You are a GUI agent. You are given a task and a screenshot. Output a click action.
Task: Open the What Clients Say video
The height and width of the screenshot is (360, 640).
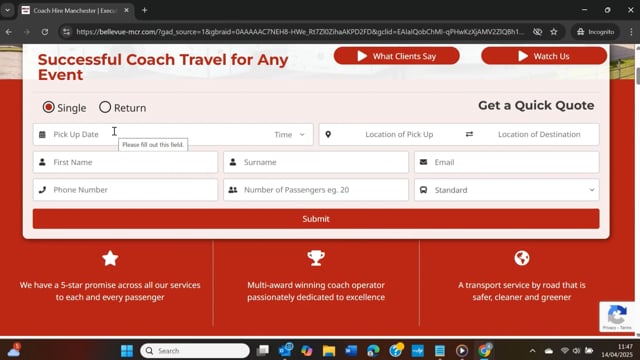point(396,56)
